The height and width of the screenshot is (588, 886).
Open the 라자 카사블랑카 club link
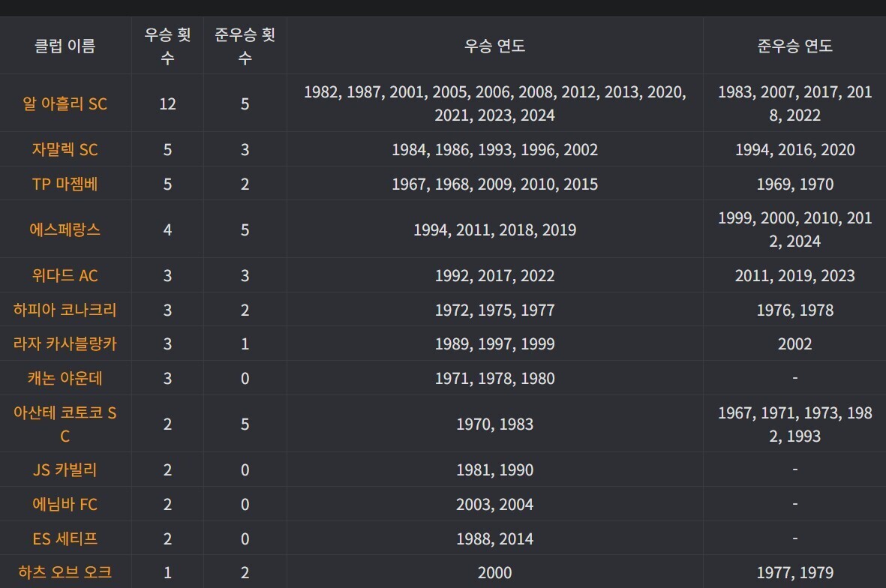coord(65,344)
